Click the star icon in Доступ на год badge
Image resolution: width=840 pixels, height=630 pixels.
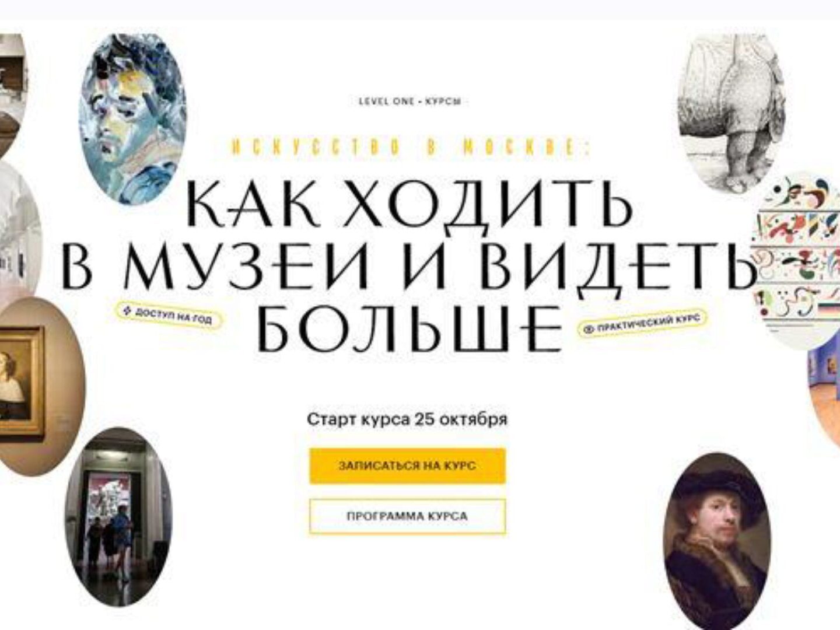(x=127, y=310)
